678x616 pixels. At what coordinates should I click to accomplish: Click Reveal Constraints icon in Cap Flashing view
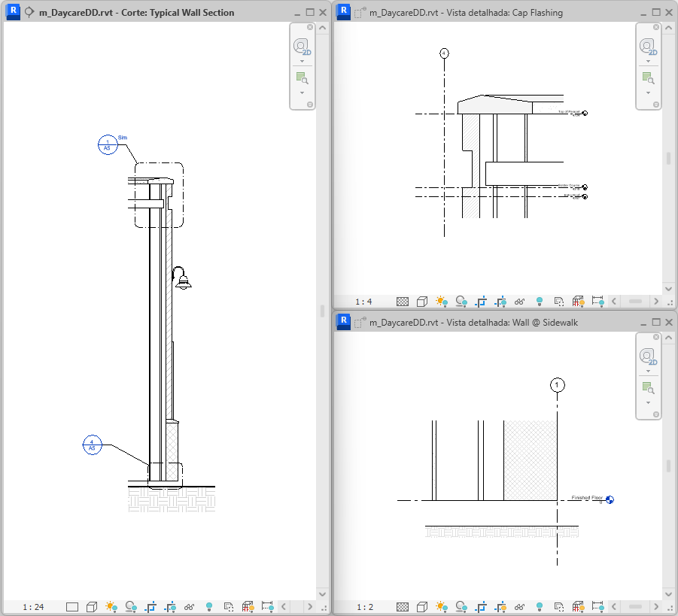[598, 302]
